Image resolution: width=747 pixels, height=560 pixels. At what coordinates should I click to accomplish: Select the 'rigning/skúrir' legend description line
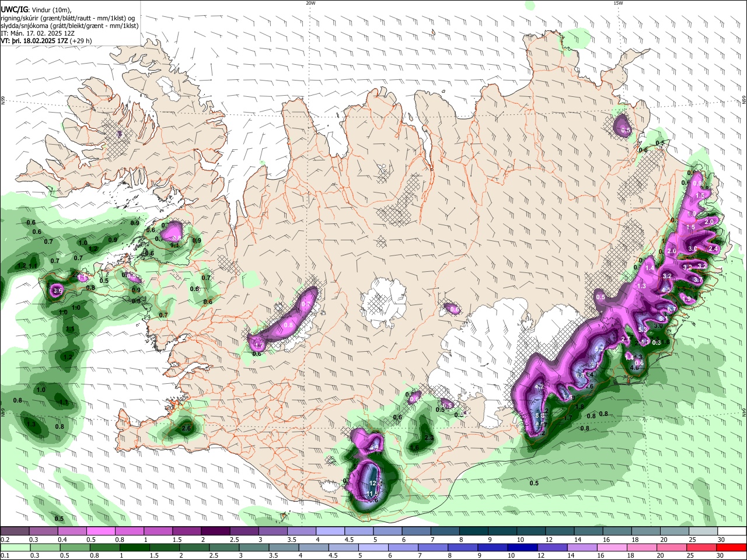pos(68,18)
